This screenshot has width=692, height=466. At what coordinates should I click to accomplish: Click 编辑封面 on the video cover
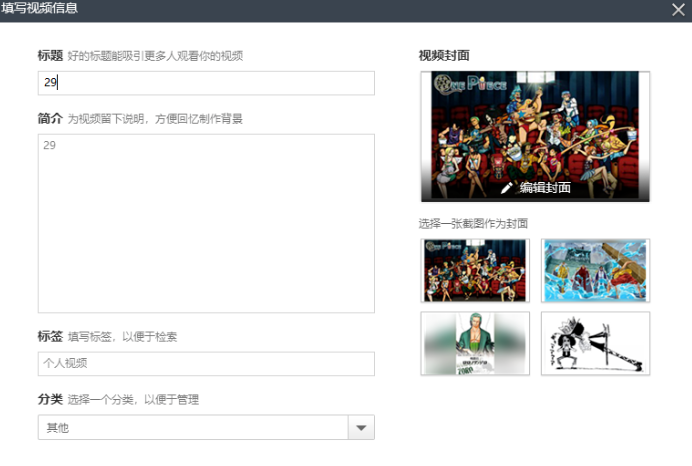[x=545, y=188]
